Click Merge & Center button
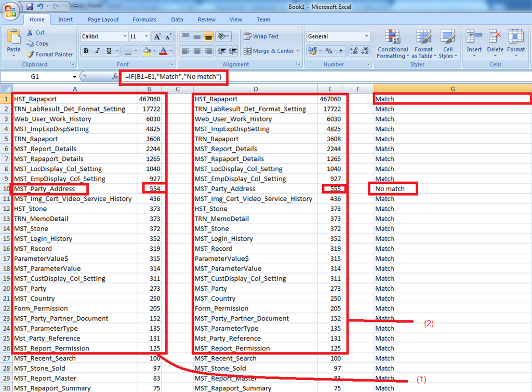The width and height of the screenshot is (532, 392). [x=269, y=51]
